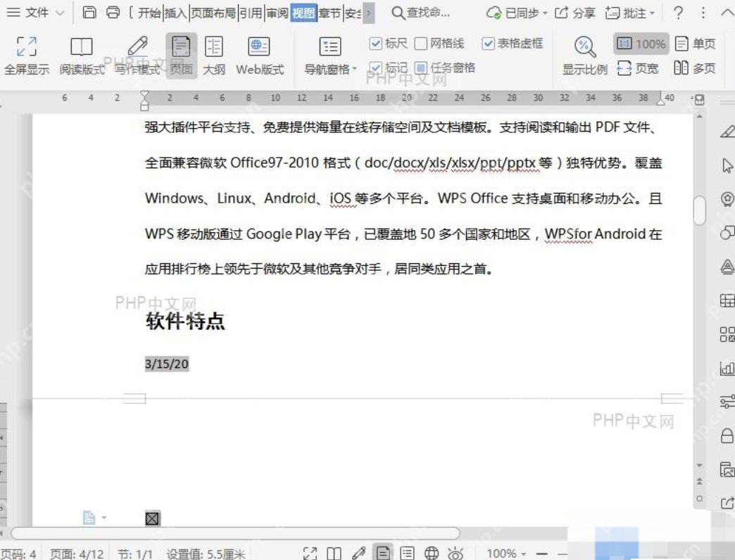Screen dimensions: 735x560
Task: Open the Chapter (章节) tab
Action: (329, 13)
